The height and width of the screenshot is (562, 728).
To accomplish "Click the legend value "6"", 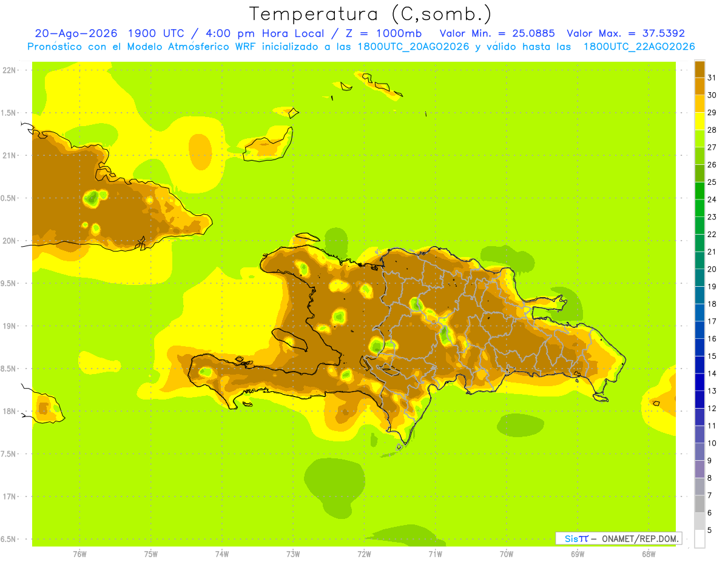I will coord(710,513).
